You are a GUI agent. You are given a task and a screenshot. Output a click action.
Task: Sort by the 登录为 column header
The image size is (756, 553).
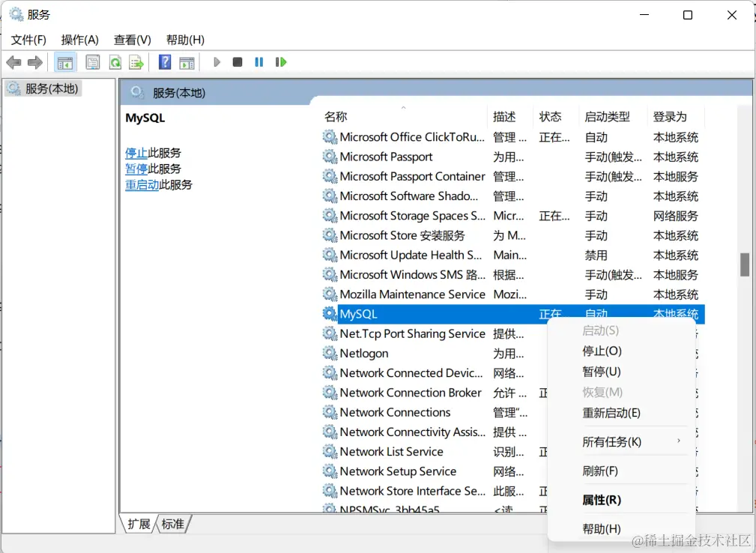(675, 116)
